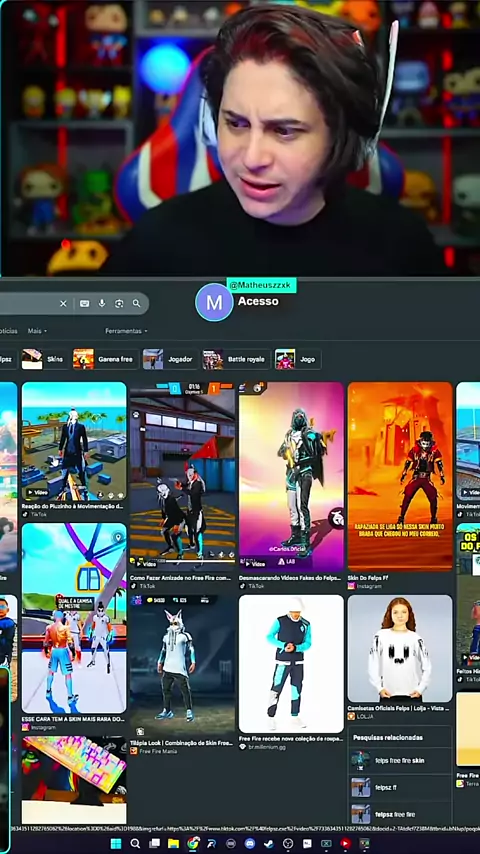This screenshot has height=854, width=480.
Task: Open the on-screen keyboard icon in search bar
Action: click(x=84, y=303)
